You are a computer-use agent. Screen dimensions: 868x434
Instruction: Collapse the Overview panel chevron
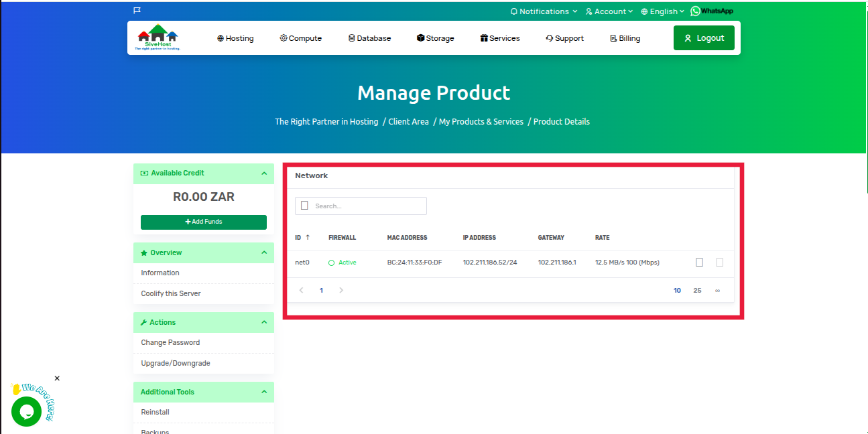(x=264, y=253)
